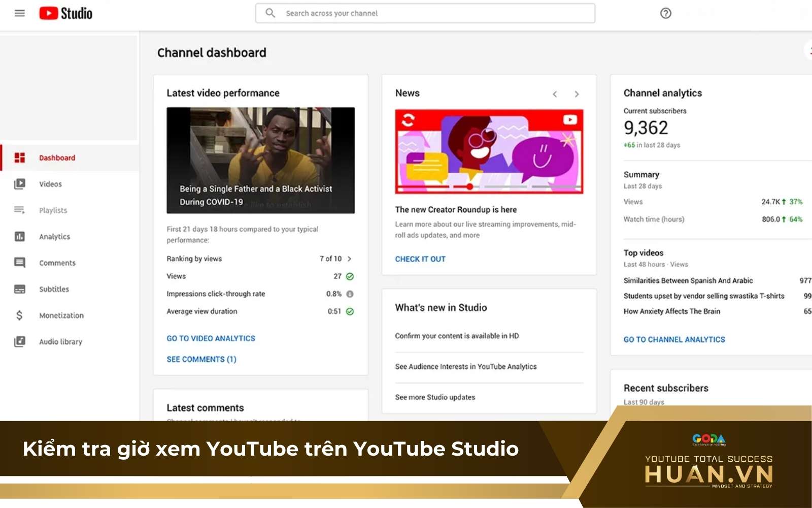Screen dimensions: 812x508
Task: Click GO TO VIDEO ANALYTICS link
Action: [x=211, y=338]
